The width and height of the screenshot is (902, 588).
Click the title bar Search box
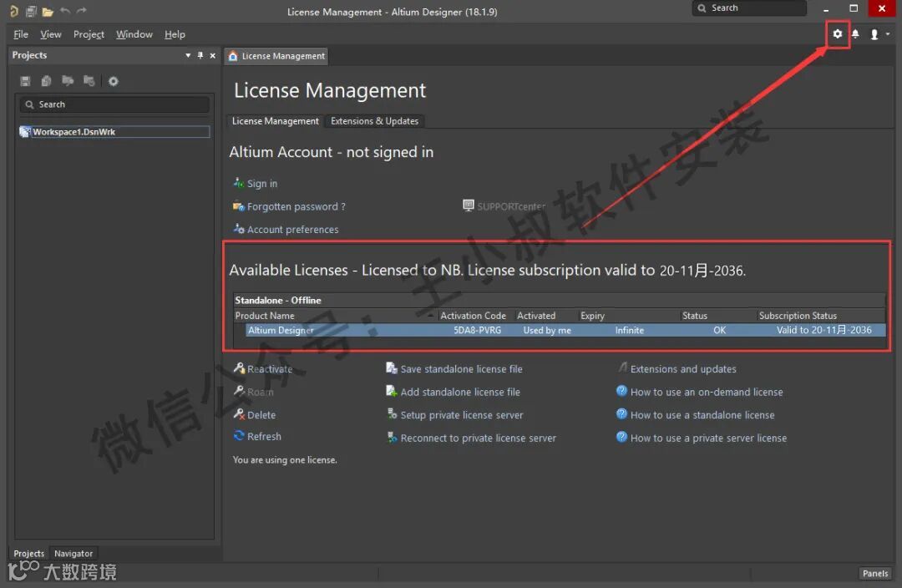[749, 8]
